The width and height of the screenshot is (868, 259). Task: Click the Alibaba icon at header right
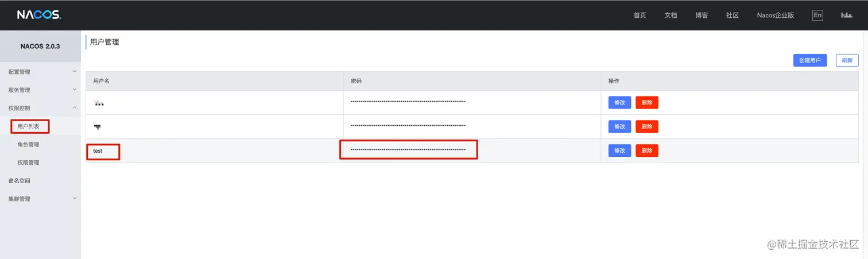847,15
